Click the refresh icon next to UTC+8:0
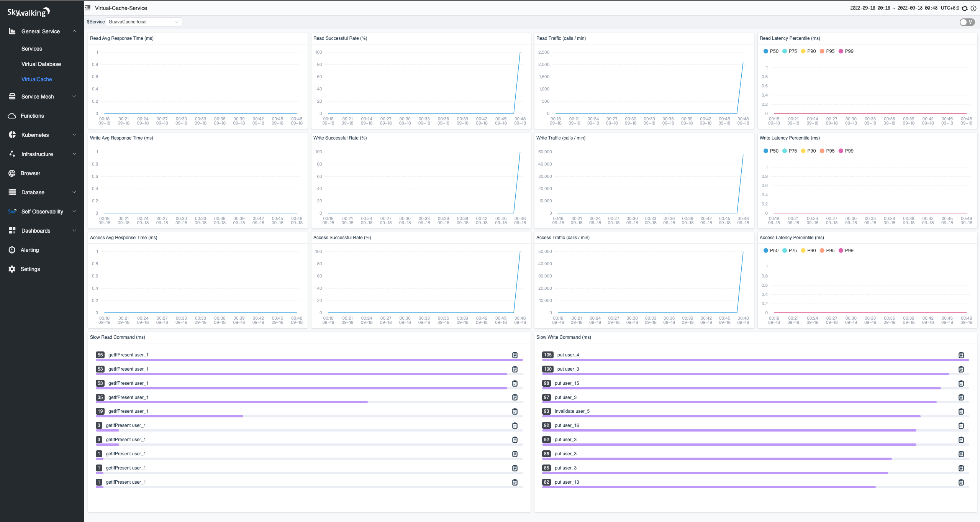 [965, 8]
